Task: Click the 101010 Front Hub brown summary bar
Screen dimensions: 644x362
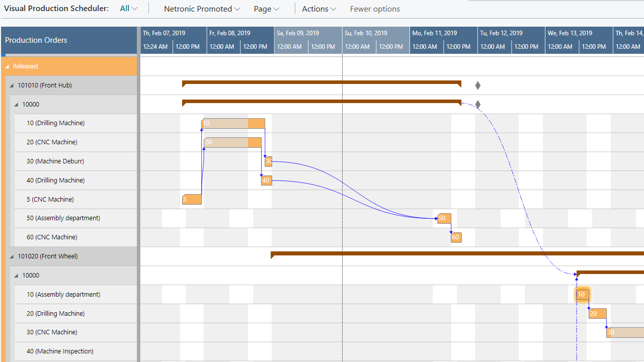Action: point(322,82)
